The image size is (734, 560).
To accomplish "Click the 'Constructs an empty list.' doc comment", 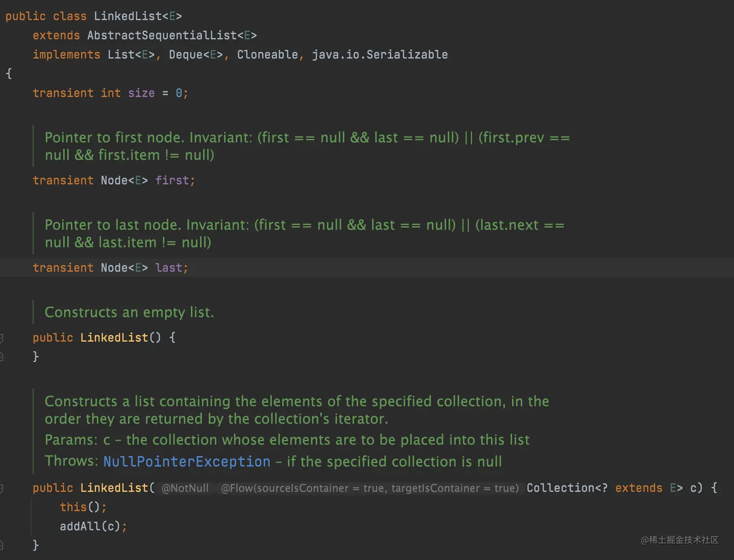I will [129, 312].
